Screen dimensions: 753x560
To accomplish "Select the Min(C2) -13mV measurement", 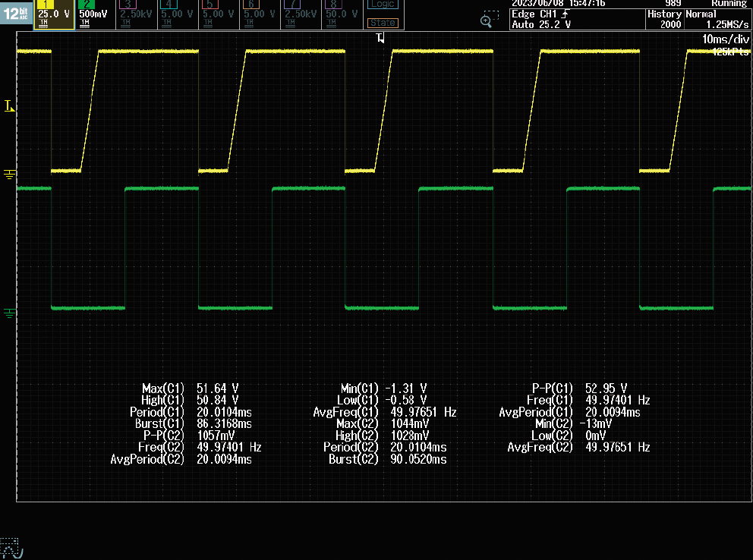I will pyautogui.click(x=573, y=423).
